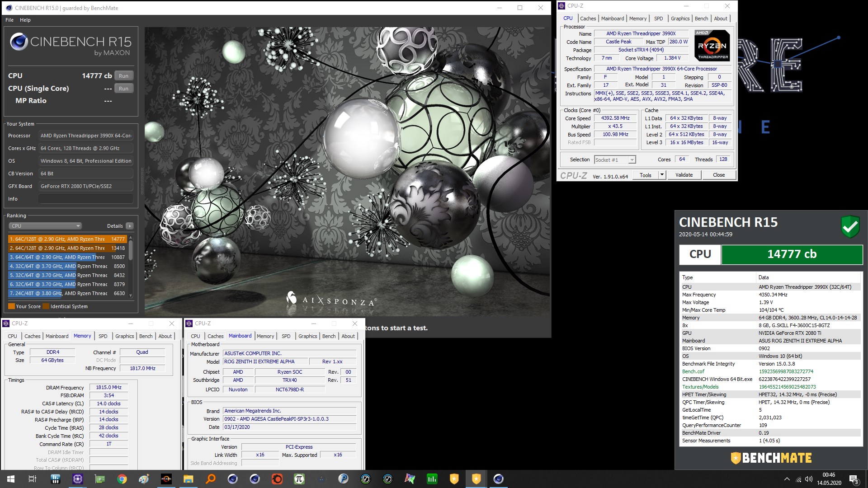Click the Bench.cof link in BenchMate
Viewport: 868px width, 488px height.
tap(693, 371)
